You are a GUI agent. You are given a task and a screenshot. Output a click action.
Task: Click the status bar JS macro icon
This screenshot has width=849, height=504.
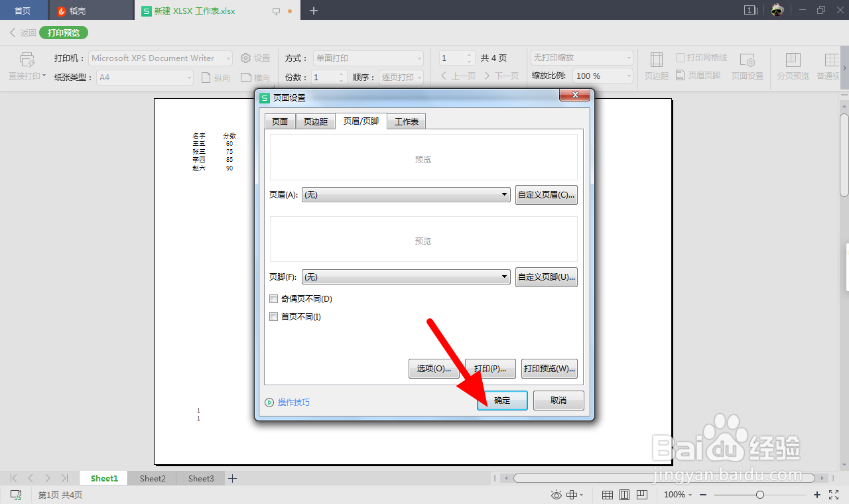(16, 495)
